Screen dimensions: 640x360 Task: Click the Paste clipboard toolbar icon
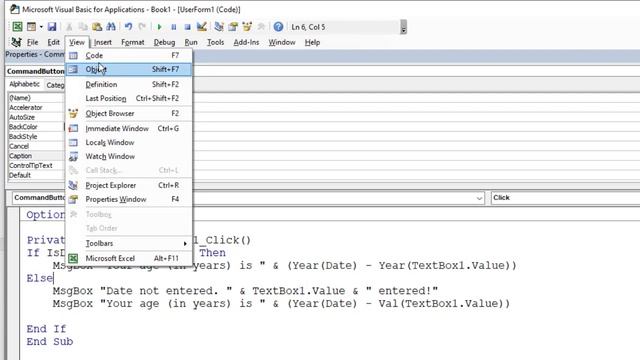[x=97, y=27]
